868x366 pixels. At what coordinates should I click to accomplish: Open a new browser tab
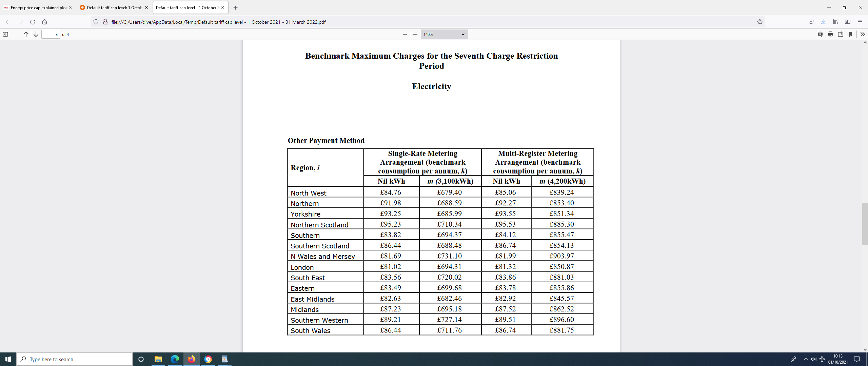(x=236, y=7)
